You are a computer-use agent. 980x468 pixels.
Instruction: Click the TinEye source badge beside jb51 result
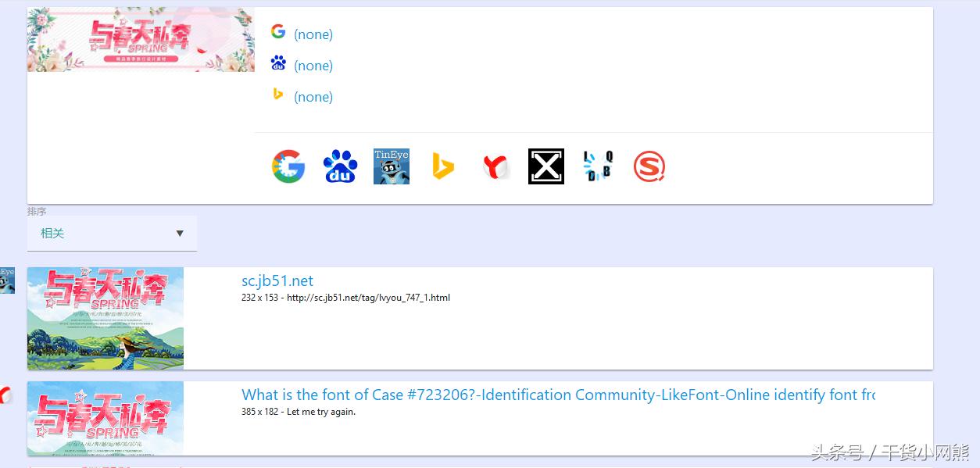[6, 280]
